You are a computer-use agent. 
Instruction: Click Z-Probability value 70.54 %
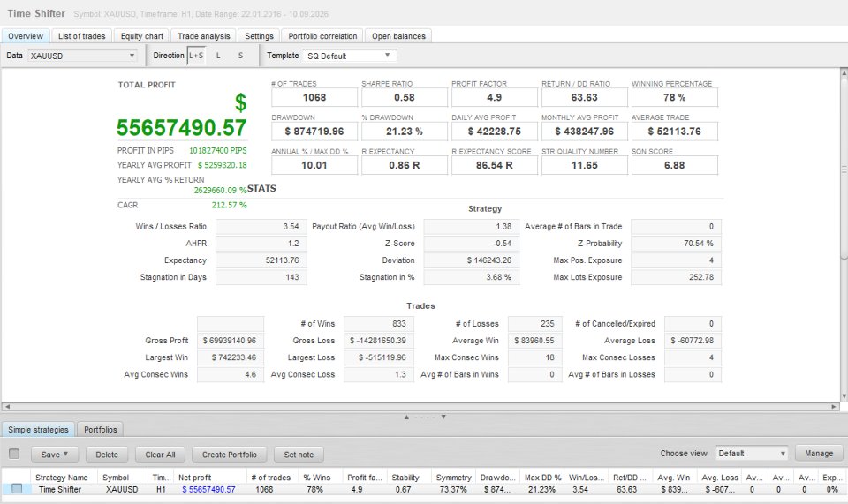point(676,243)
